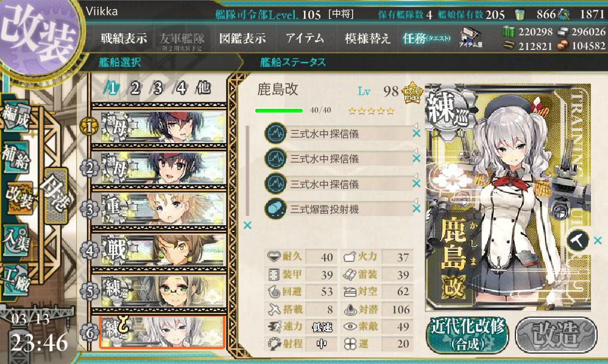This screenshot has height=364, width=608.
Task: Remove all equipment with left X
Action: 247,225
